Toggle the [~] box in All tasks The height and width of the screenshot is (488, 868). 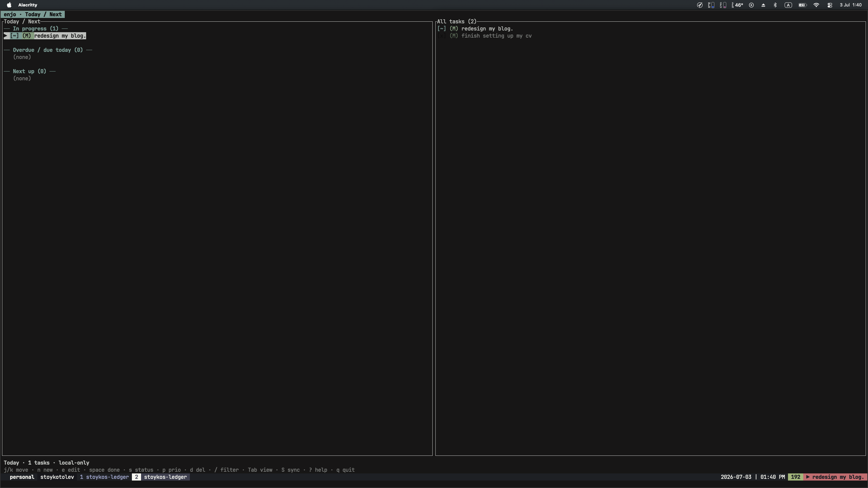coord(441,29)
